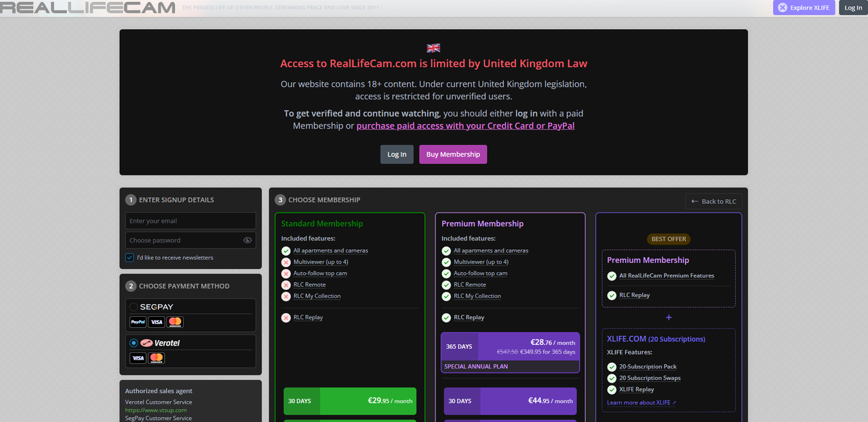
Task: Select Premium 30 days €44.95 plan
Action: 510,401
